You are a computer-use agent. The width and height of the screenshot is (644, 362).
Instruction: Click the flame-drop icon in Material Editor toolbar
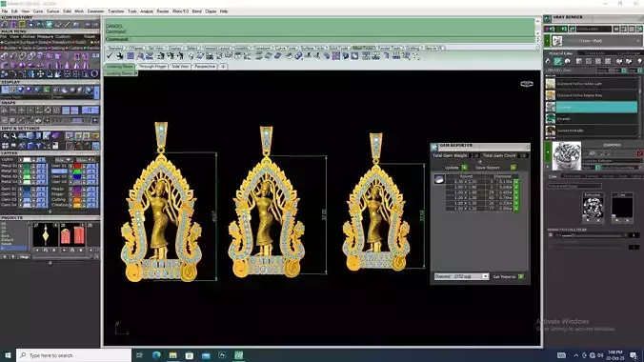coord(548,61)
